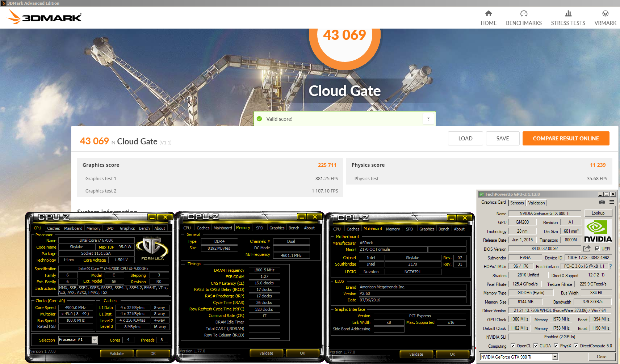The image size is (620, 364).
Task: Click the BIOS Version field in GPU-Z
Action: pyautogui.click(x=544, y=249)
